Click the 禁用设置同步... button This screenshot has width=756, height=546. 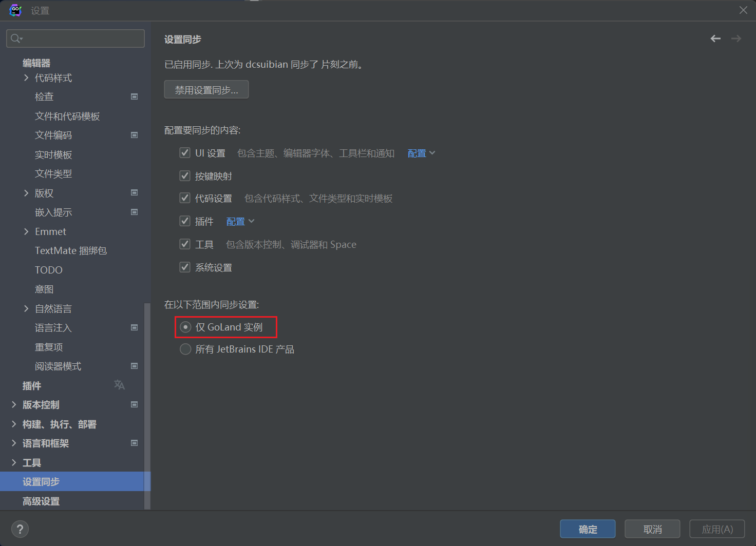[206, 89]
